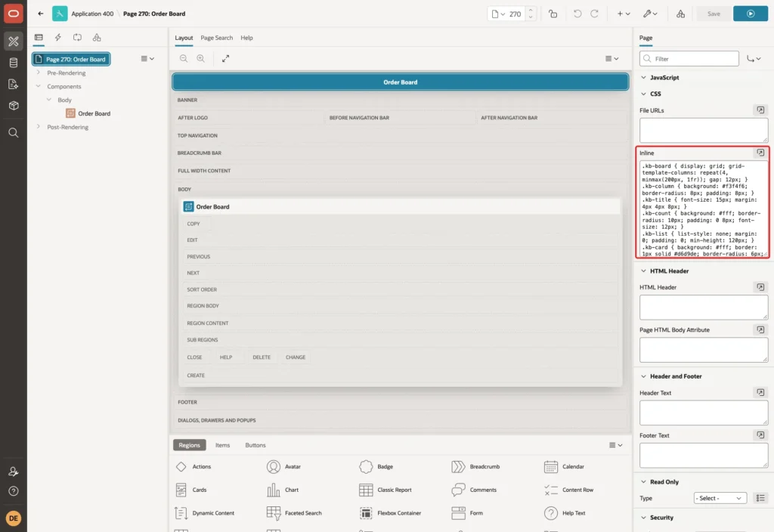Viewport: 774px width, 532px height.
Task: Open the Application 400 breadcrumb link
Action: pos(92,14)
